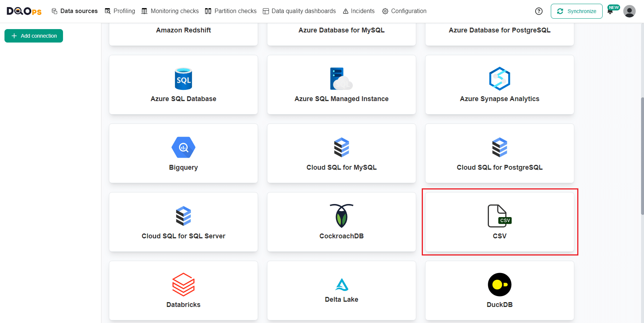Click the DQOps logo
This screenshot has width=644, height=323.
[24, 11]
